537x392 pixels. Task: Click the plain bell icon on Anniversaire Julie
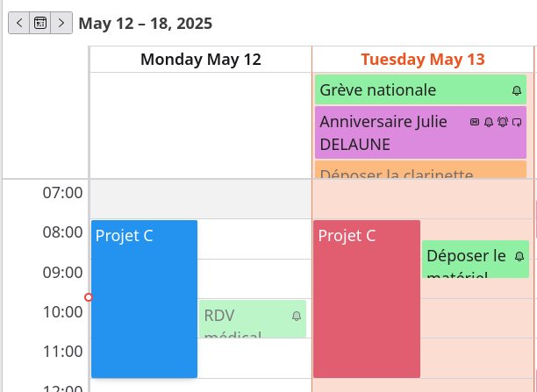coord(489,122)
